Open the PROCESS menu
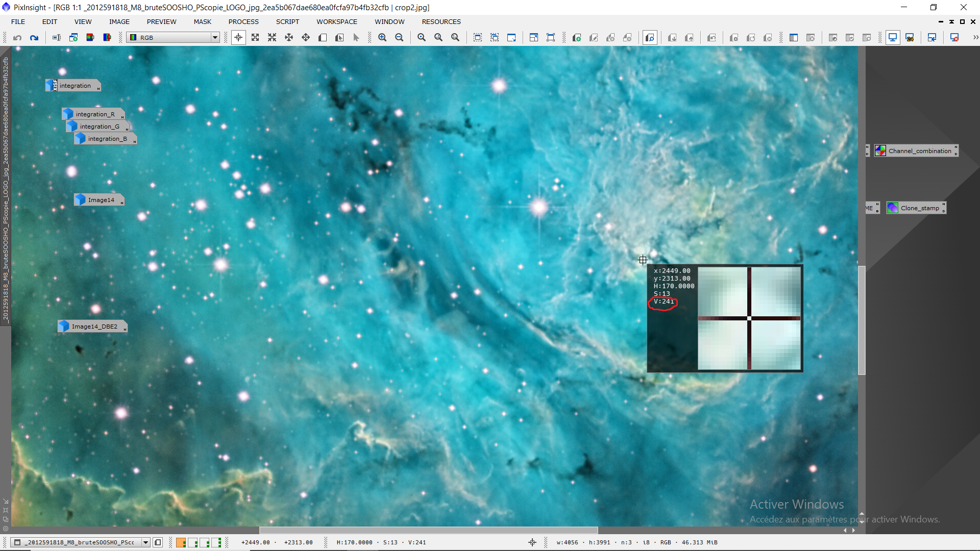This screenshot has height=551, width=980. (243, 21)
